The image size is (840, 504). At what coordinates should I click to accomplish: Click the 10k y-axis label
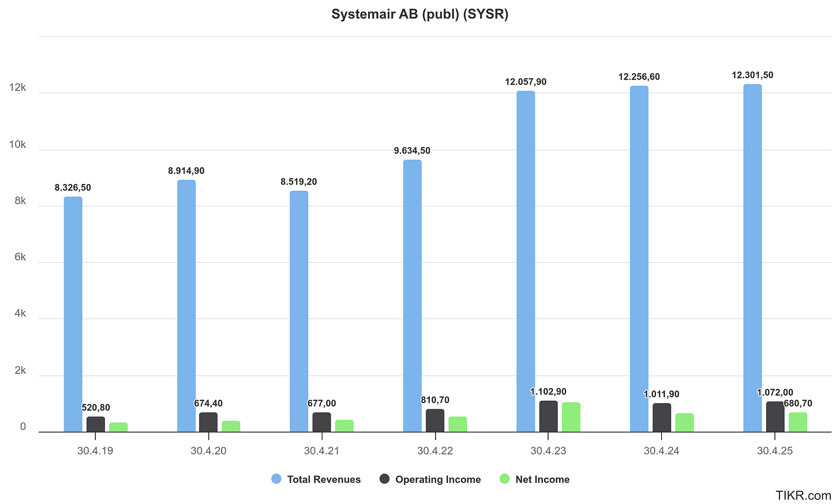point(17,145)
